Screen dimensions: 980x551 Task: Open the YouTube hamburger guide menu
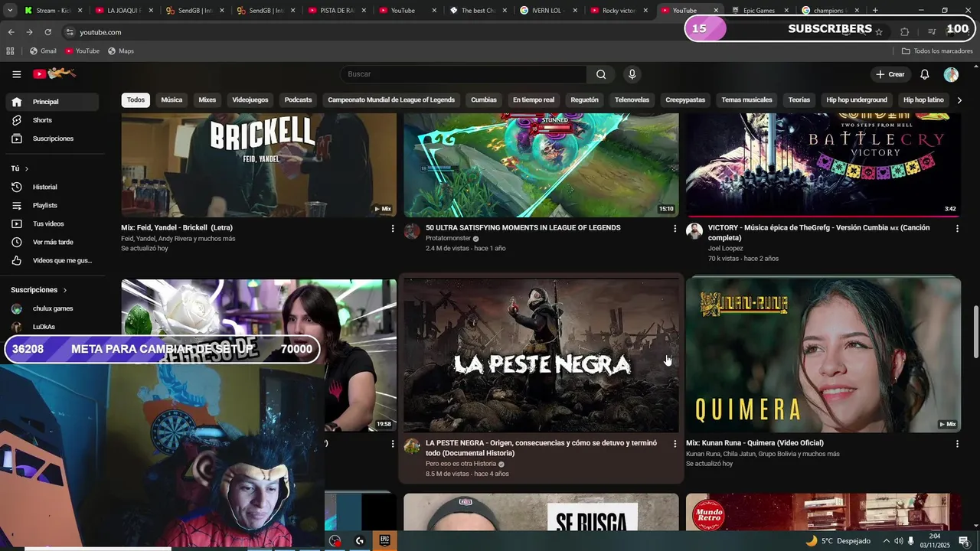coord(16,74)
